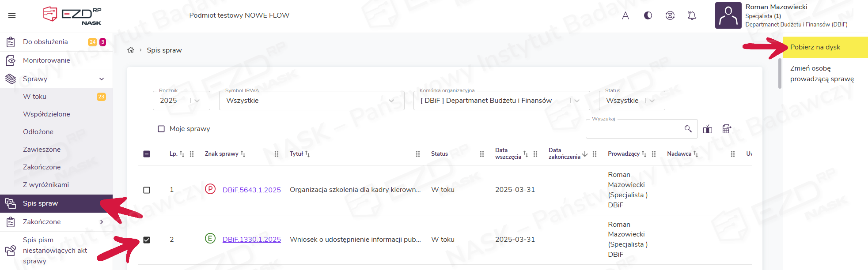Open the Status filter dropdown
This screenshot has height=270, width=868.
(631, 101)
